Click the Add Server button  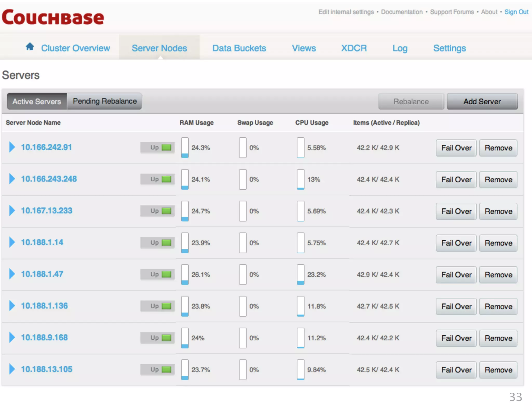pyautogui.click(x=482, y=101)
